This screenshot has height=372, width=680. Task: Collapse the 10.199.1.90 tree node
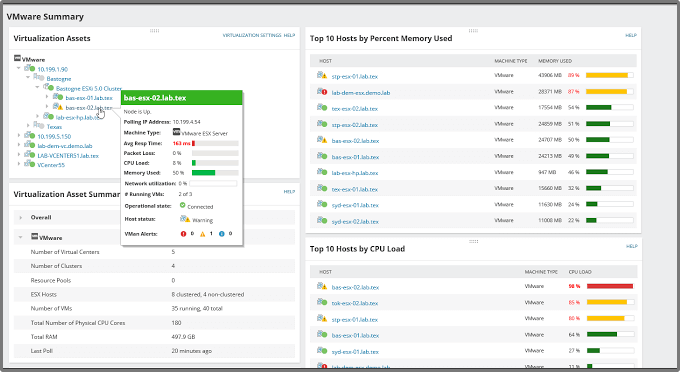[x=19, y=68]
